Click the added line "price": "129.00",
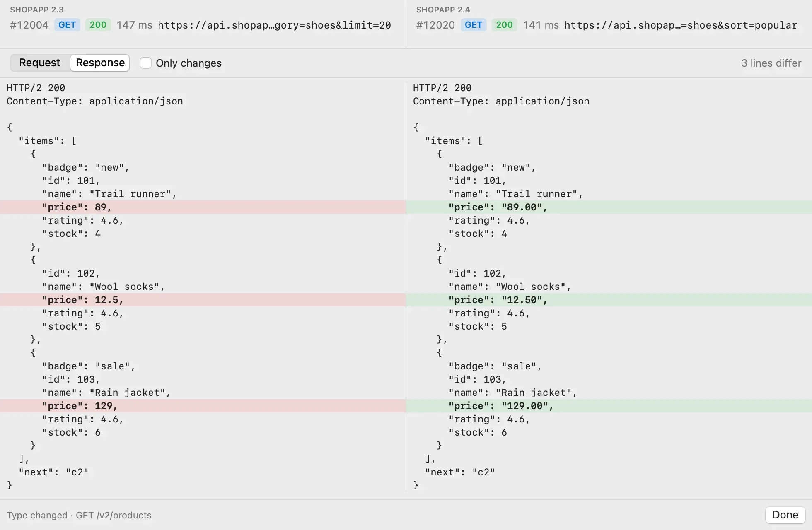Viewport: 812px width, 530px height. click(x=609, y=406)
